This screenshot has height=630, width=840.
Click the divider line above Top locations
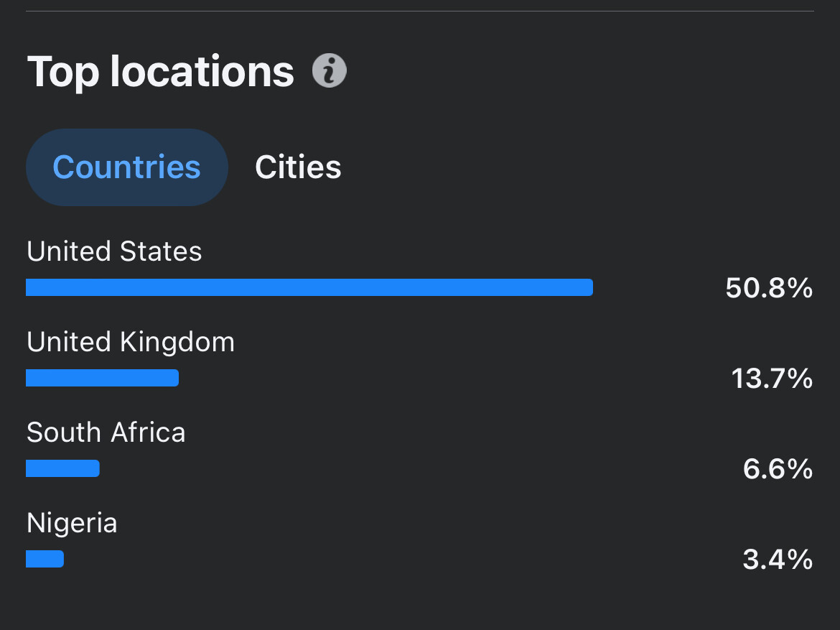tap(420, 11)
